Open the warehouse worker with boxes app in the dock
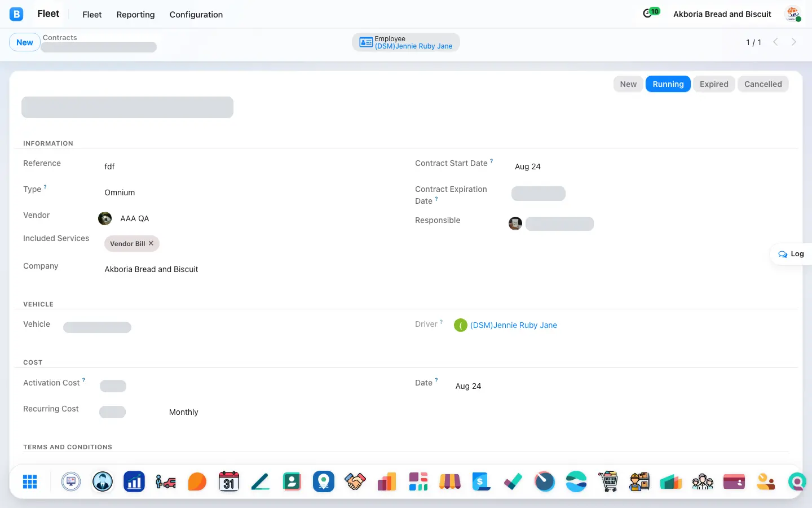Screen dimensions: 812x508 click(x=639, y=481)
